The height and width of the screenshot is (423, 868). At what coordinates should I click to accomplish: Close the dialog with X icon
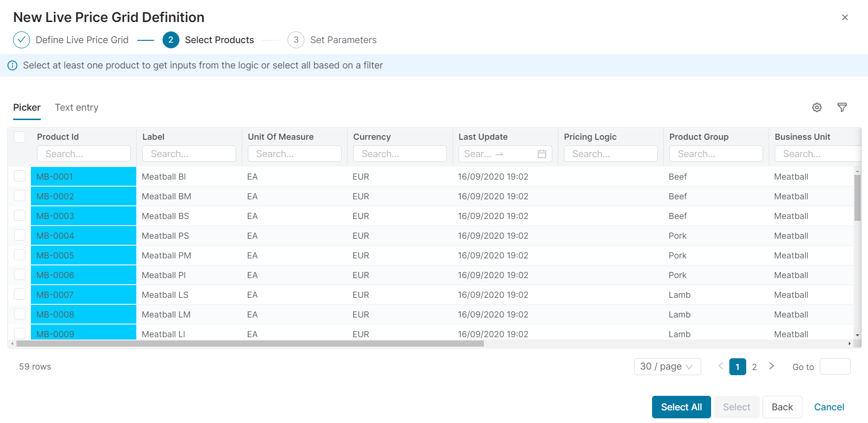click(x=845, y=17)
